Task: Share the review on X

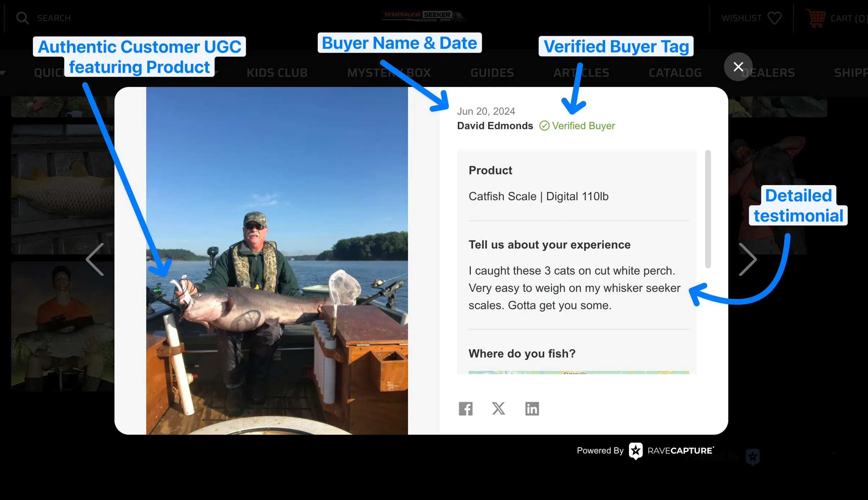Action: pos(499,409)
